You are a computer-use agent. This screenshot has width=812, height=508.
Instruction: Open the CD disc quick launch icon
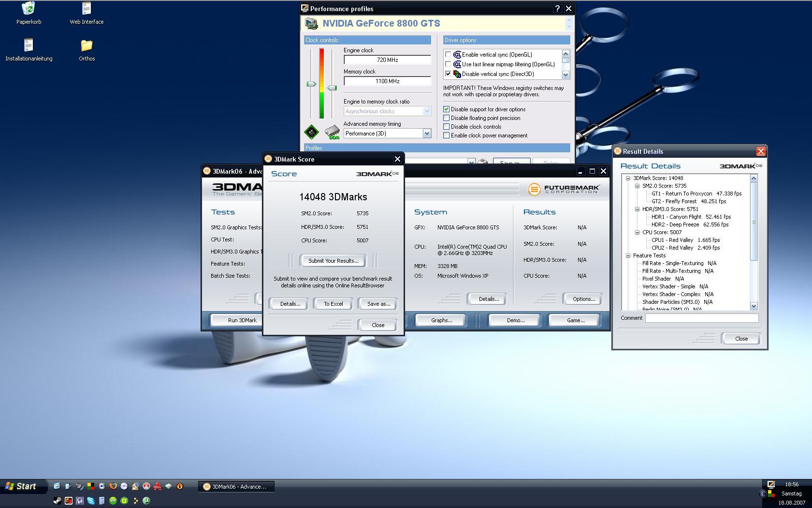click(124, 486)
